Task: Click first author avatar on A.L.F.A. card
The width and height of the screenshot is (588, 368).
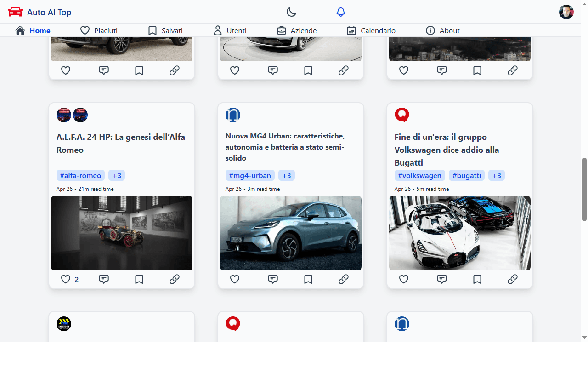Action: click(x=64, y=115)
